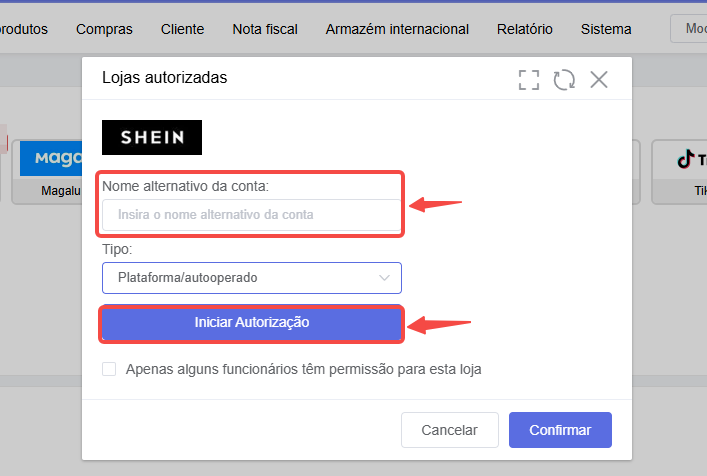Focus the Nome alternativo da conta field
Image resolution: width=707 pixels, height=476 pixels.
coord(252,215)
